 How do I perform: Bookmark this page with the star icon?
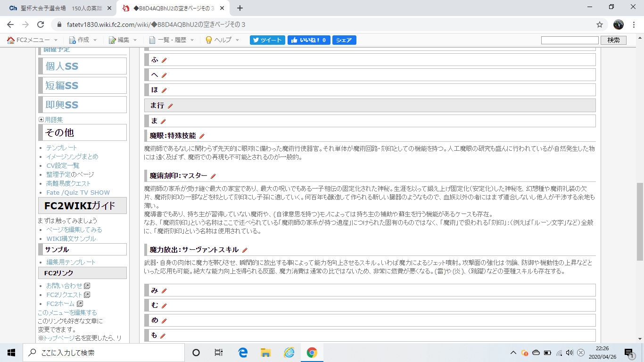tap(600, 25)
